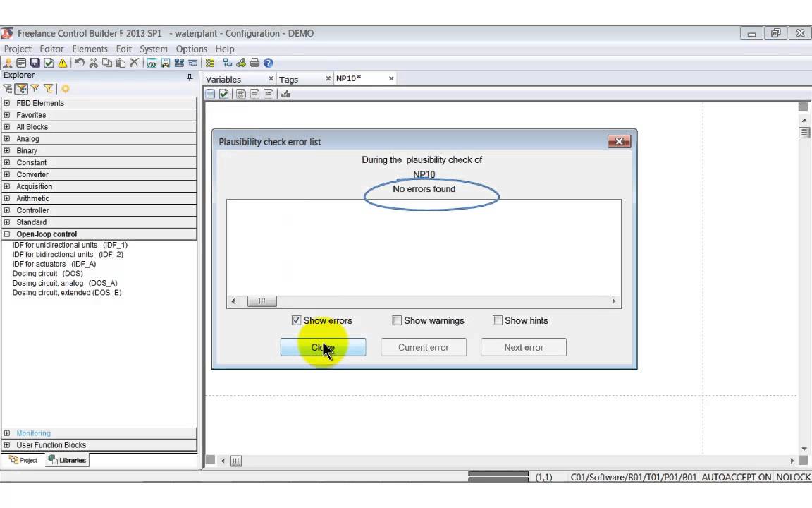Viewport: 812px width, 508px height.
Task: Undo last action with arrow icon
Action: (x=79, y=63)
